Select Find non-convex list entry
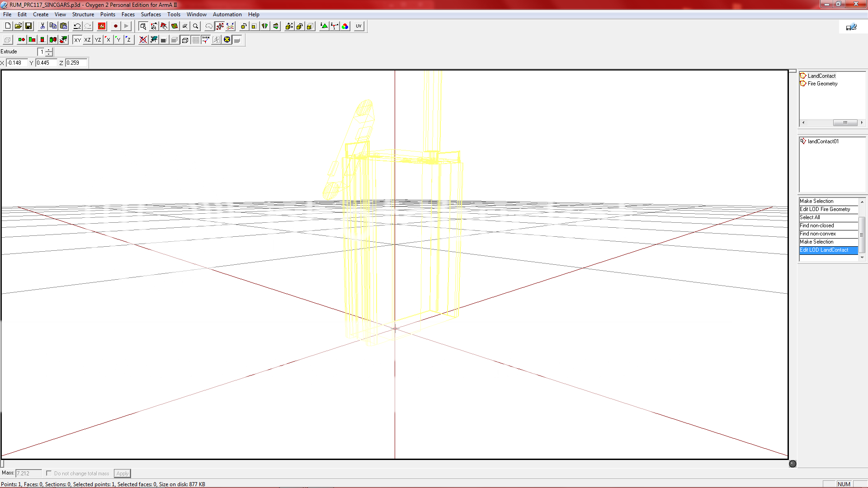 [x=818, y=234]
